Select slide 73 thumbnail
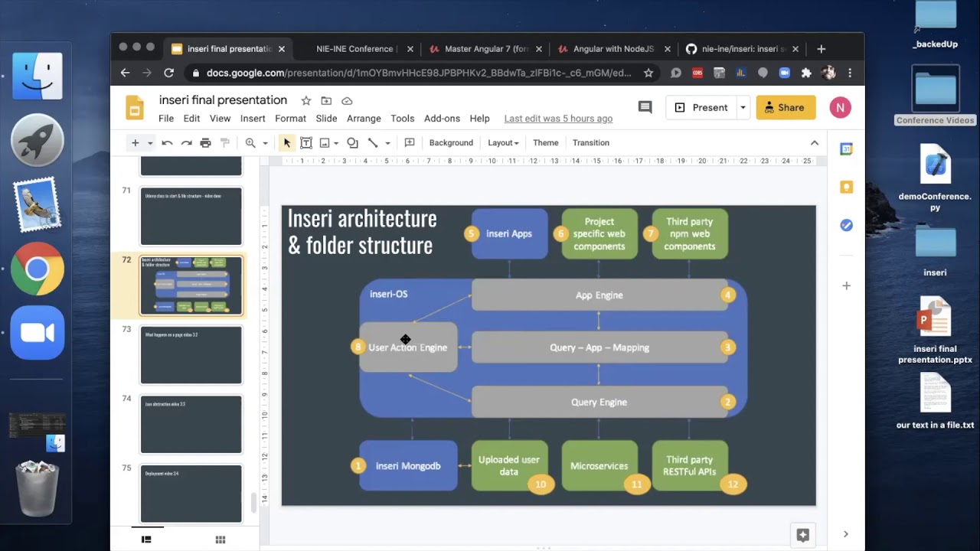The image size is (980, 551). 191,355
